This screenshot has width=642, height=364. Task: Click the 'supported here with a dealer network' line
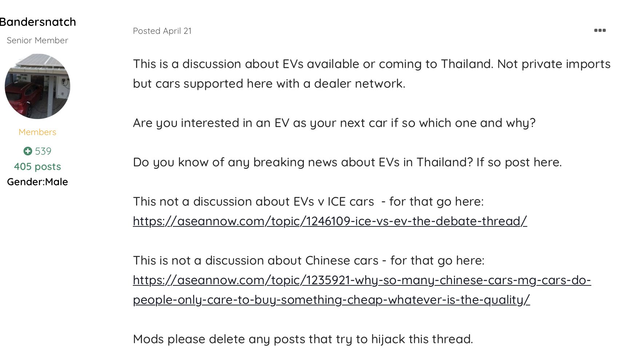tap(269, 83)
